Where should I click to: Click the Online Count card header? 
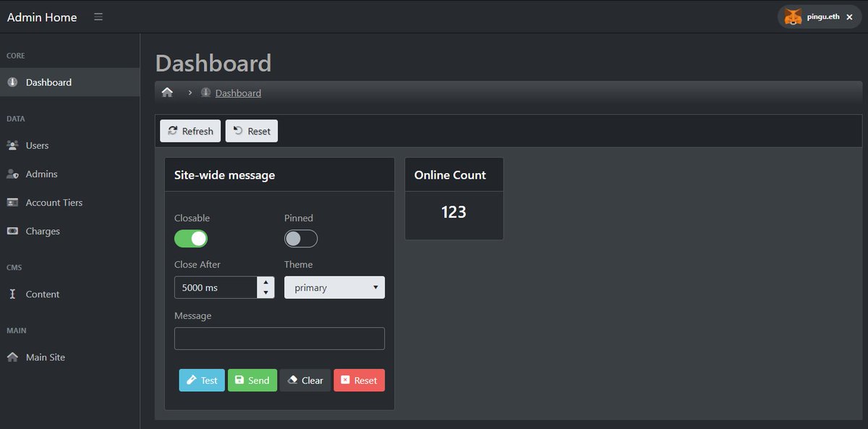pyautogui.click(x=454, y=175)
